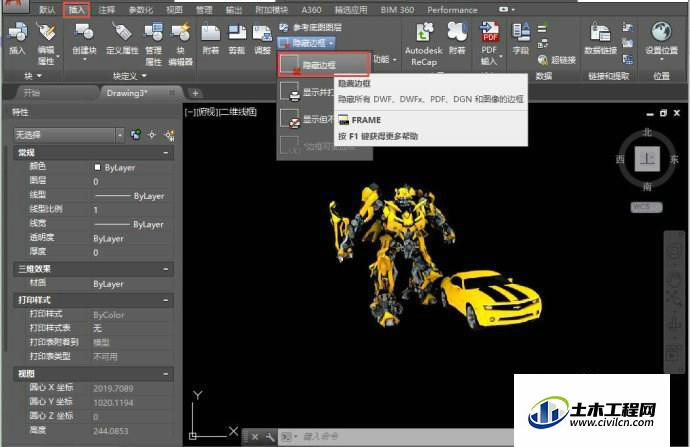Screen dimensions: 690x447
Task: Click the select objects crosshair icon
Action: [152, 135]
